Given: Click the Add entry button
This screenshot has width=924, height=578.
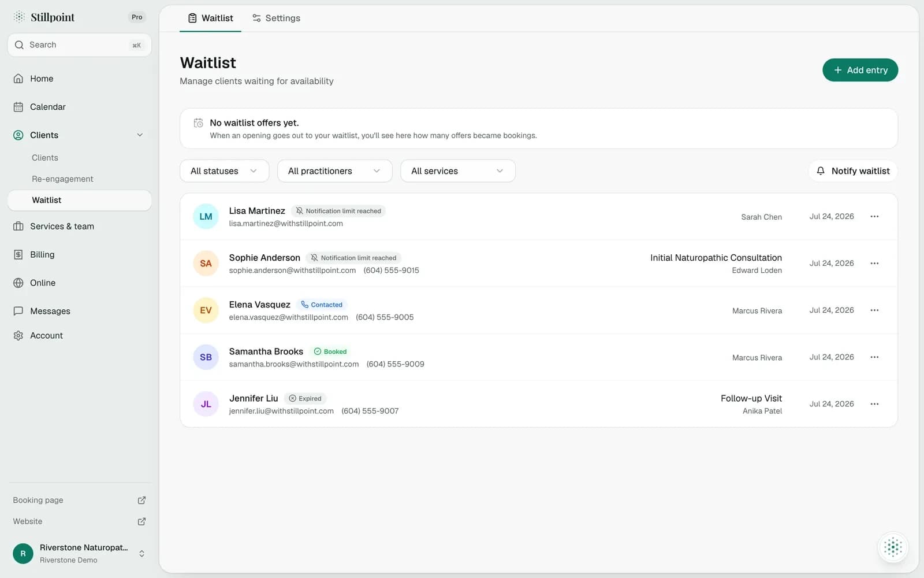Looking at the screenshot, I should click(860, 70).
